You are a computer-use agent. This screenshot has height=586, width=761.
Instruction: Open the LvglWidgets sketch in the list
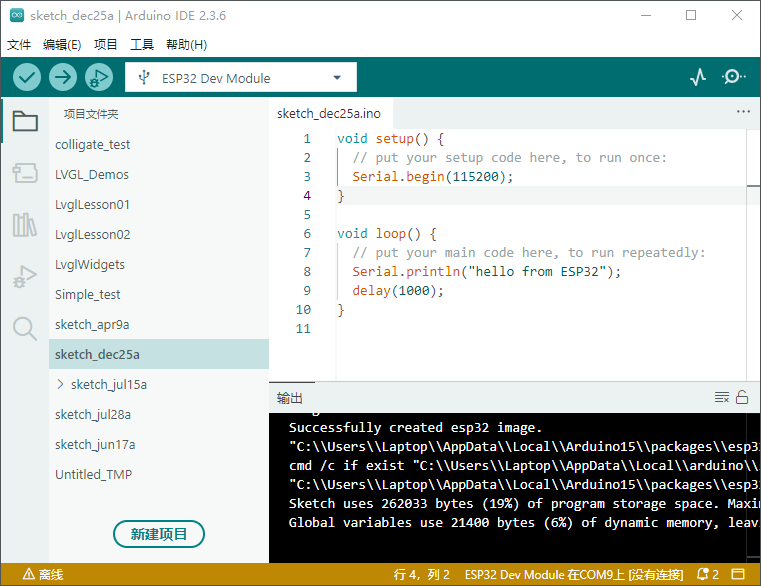[90, 264]
